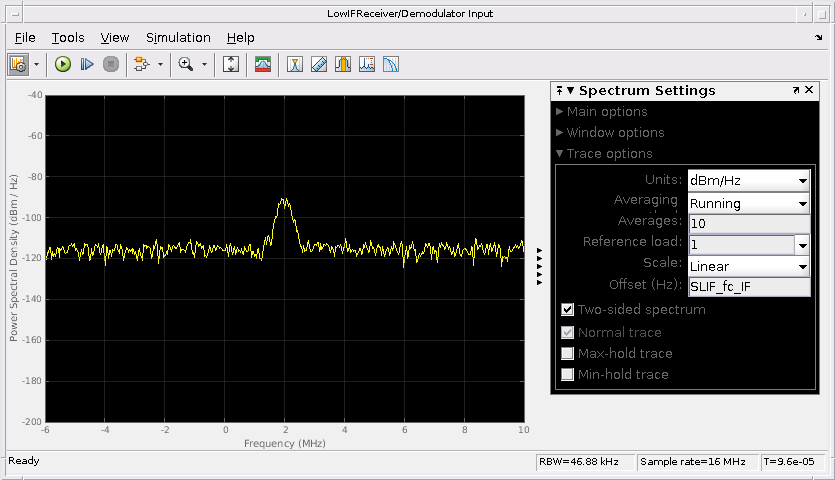The image size is (835, 480).
Task: Click the Reference load value field
Action: pos(741,245)
